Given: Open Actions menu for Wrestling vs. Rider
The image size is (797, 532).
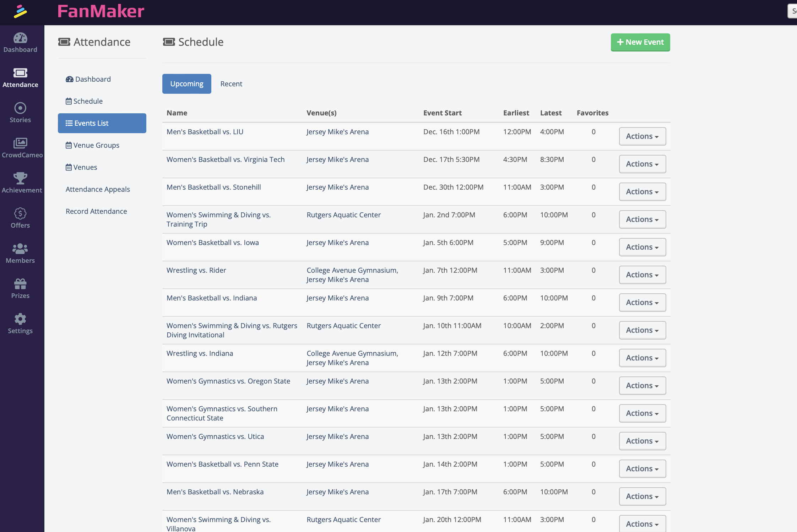Looking at the screenshot, I should pos(642,275).
